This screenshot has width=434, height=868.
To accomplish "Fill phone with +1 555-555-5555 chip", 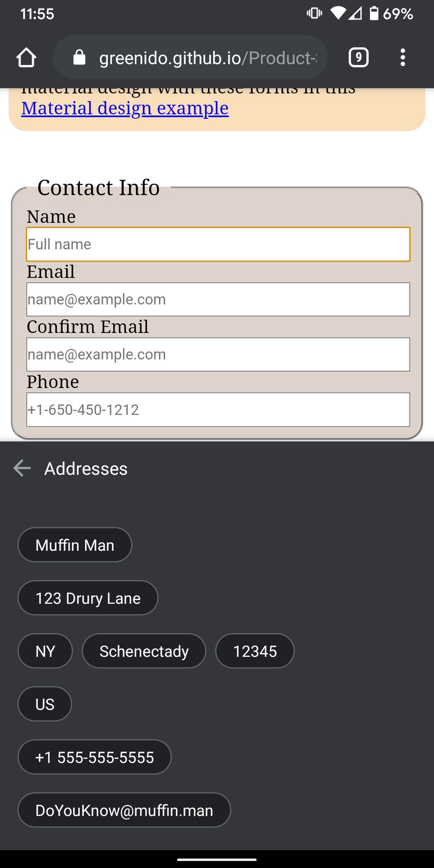I will point(95,757).
